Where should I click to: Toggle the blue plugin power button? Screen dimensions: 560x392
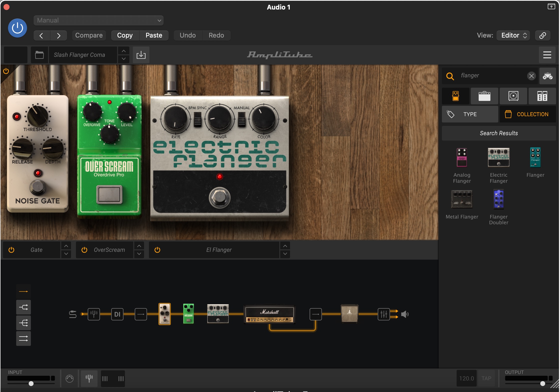point(18,28)
